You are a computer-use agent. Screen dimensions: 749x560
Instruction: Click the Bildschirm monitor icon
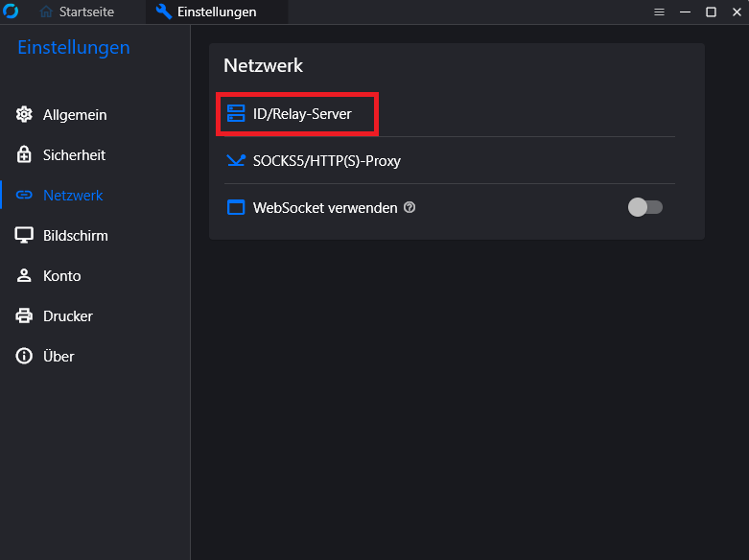point(24,235)
